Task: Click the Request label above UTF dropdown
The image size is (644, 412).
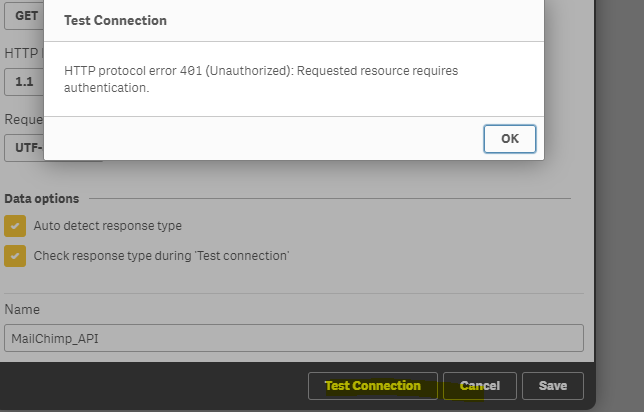Action: (22, 119)
